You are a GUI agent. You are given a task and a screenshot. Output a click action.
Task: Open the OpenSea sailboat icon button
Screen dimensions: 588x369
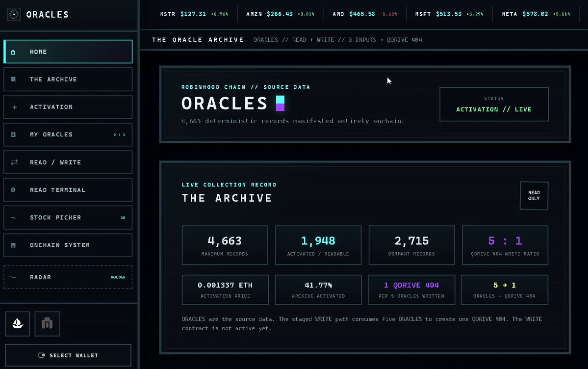pos(17,323)
